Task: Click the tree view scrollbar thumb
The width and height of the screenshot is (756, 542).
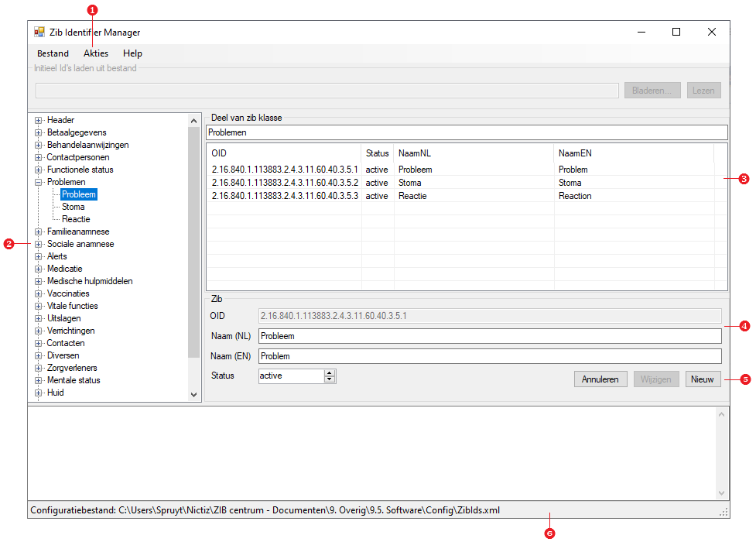Action: [x=193, y=243]
